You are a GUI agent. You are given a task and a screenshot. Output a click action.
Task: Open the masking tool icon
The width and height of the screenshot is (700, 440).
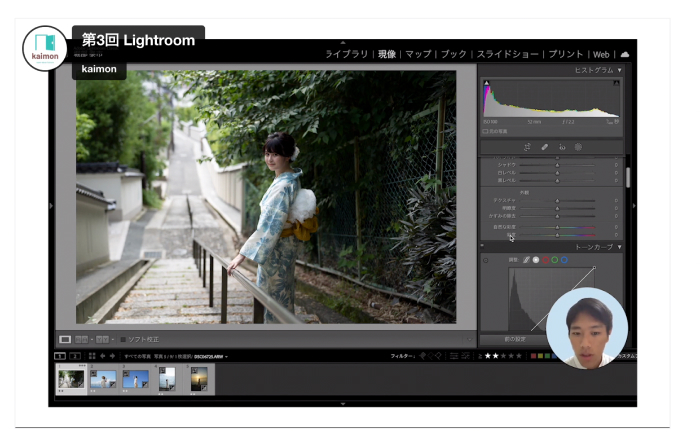pos(578,147)
